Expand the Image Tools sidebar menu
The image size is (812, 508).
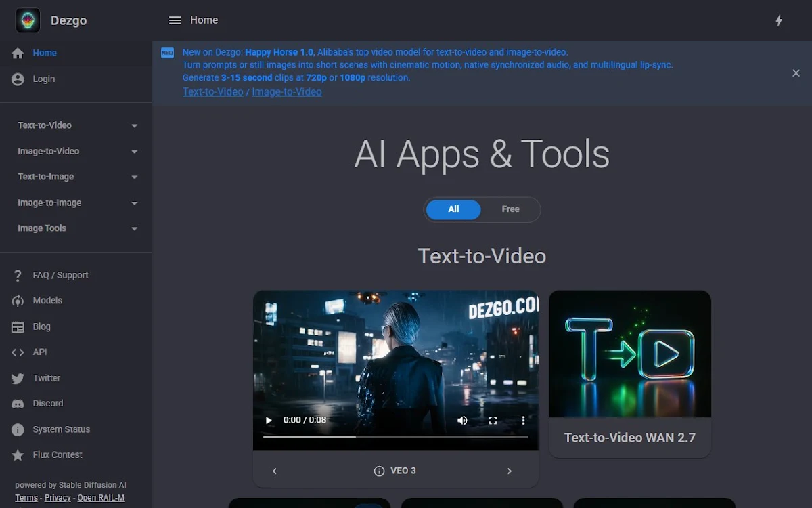click(x=76, y=228)
